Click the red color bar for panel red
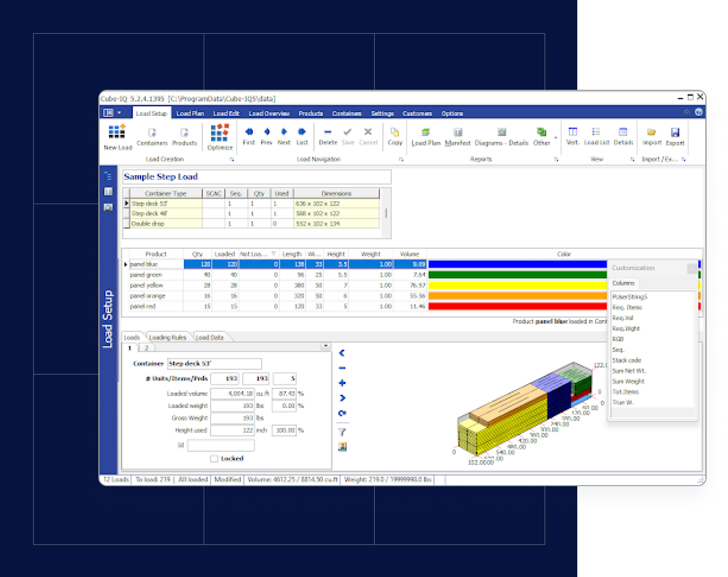Viewport: 728px width, 577px height. 517,306
